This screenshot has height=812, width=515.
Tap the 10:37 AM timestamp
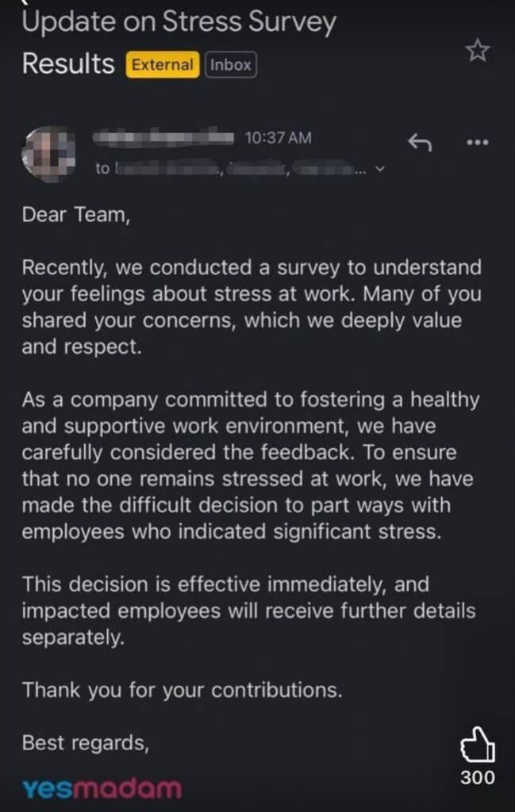point(279,138)
